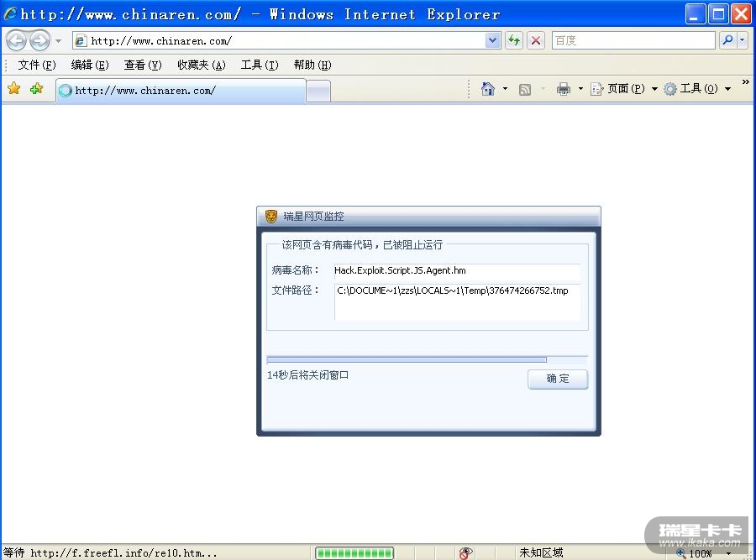Click the blocked content status bar icon

point(465,553)
